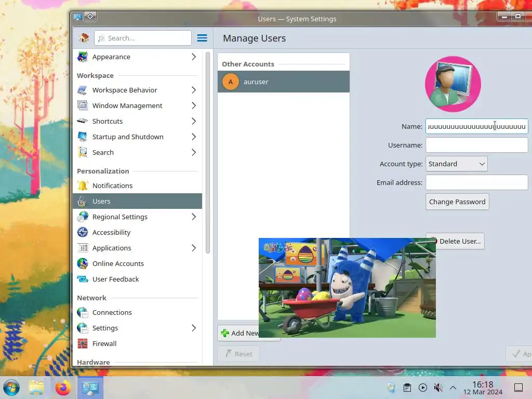Click the media player tray icon
Screen dimensions: 532x399
tap(423, 388)
